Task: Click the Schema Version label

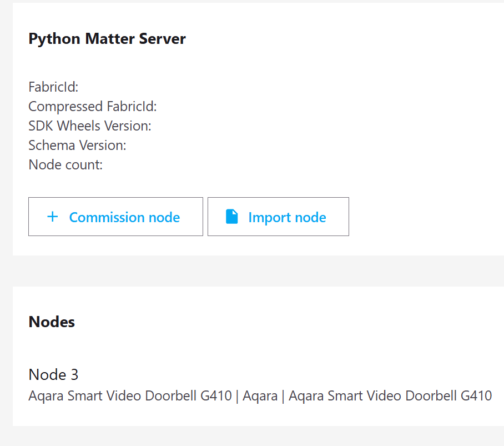Action: pos(77,146)
